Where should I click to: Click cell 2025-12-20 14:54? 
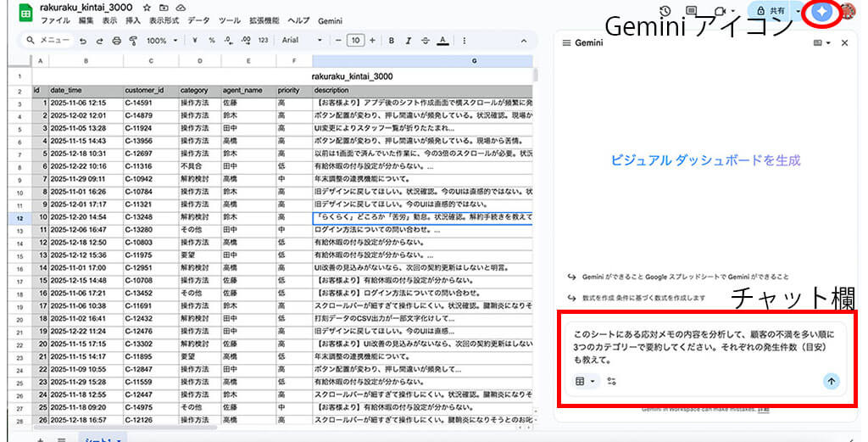86,217
